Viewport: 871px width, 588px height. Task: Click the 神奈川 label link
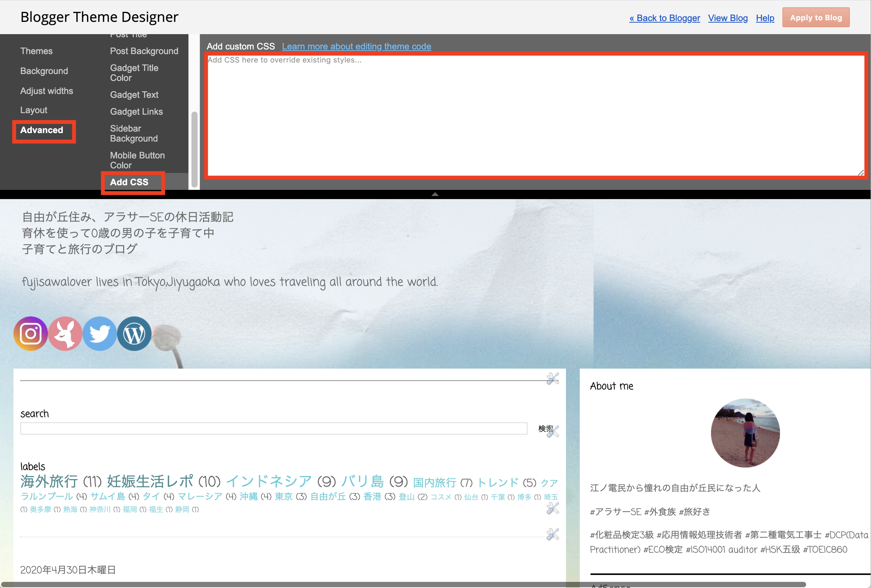click(x=100, y=509)
